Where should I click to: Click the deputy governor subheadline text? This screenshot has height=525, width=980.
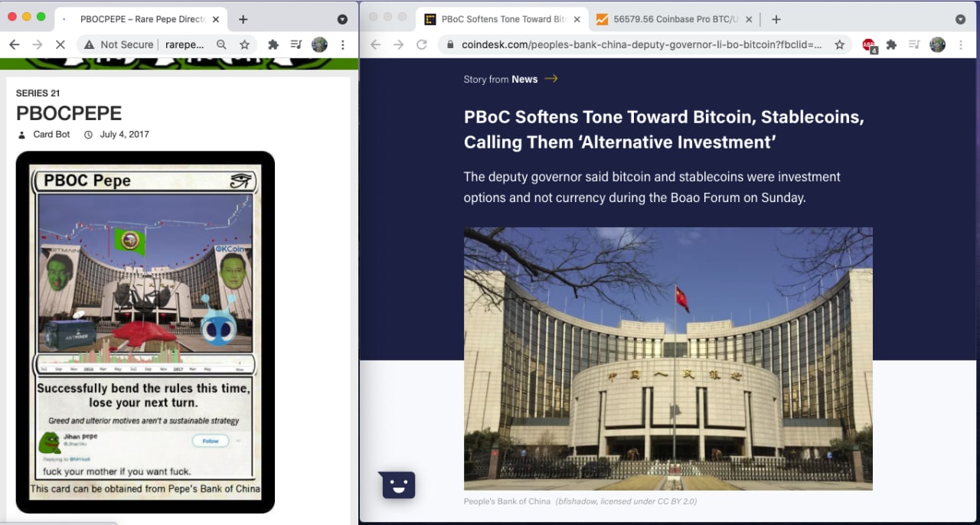(x=652, y=187)
